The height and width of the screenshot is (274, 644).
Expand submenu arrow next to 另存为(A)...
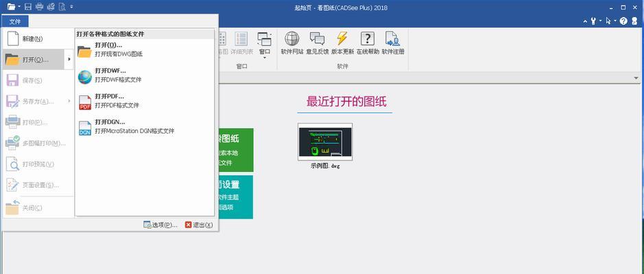click(69, 101)
